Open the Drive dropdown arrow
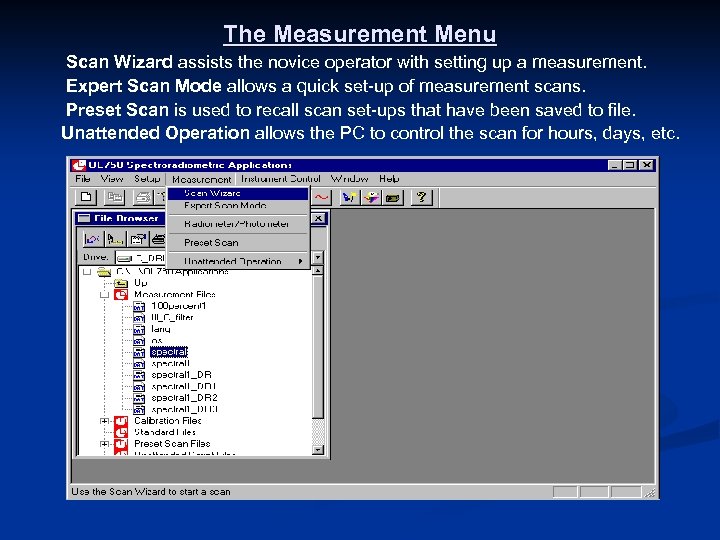The image size is (720, 540). pos(318,257)
